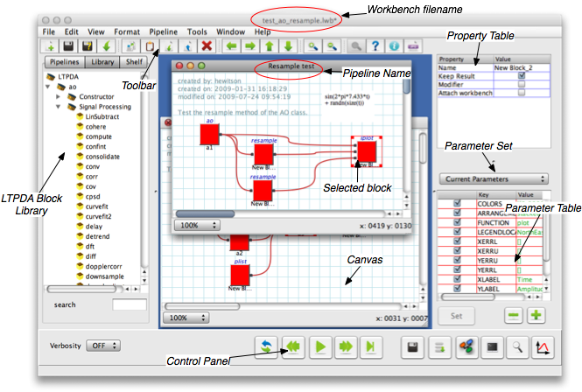Click the stacked list with green arrow icon
This screenshot has width=582, height=392.
tap(440, 347)
